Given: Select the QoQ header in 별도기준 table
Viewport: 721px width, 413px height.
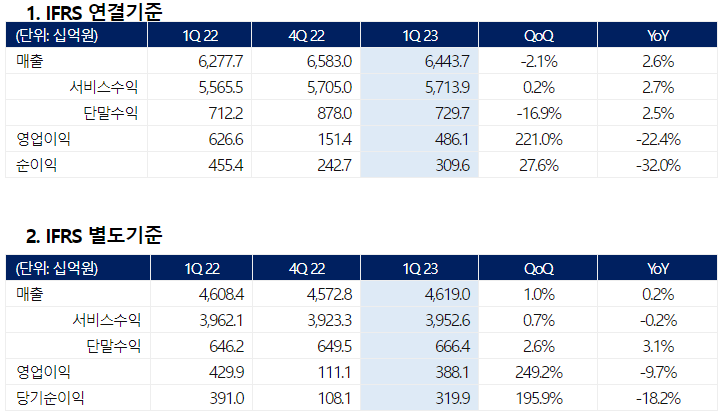Looking at the screenshot, I should [538, 268].
